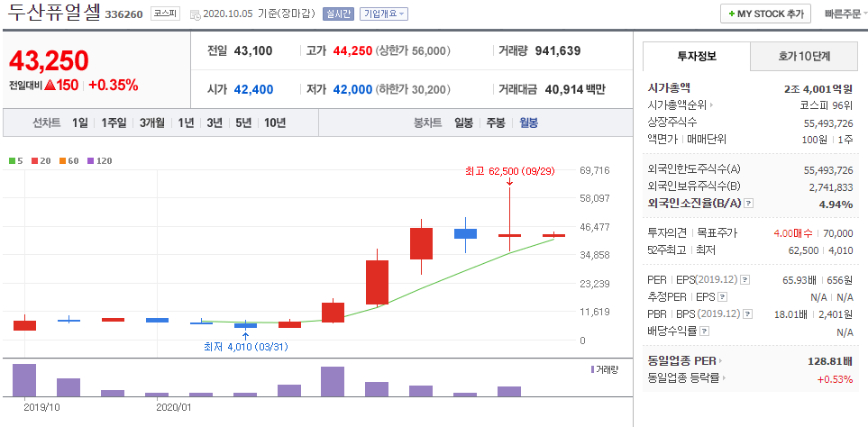Click the 두산퓨얼셀 stock name heading
868x427 pixels.
click(54, 14)
